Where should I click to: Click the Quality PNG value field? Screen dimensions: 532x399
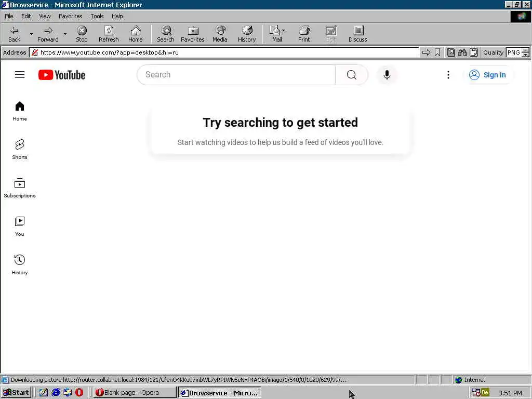point(514,52)
